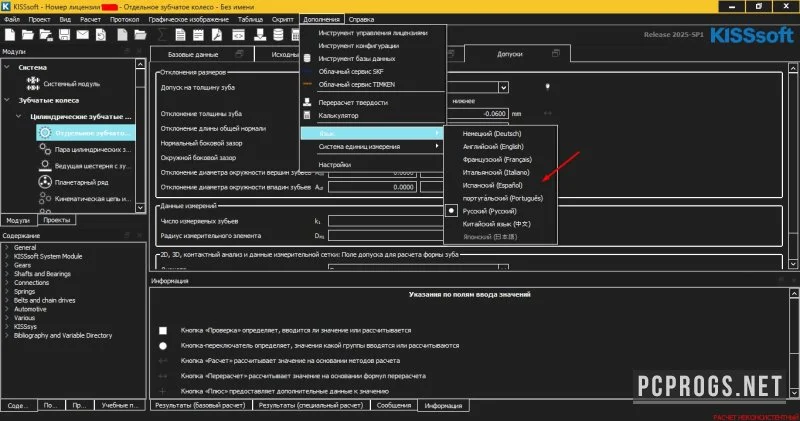Screen dimensions: 800x421
Task: Click the notepad toolbar icon
Action: [198, 35]
